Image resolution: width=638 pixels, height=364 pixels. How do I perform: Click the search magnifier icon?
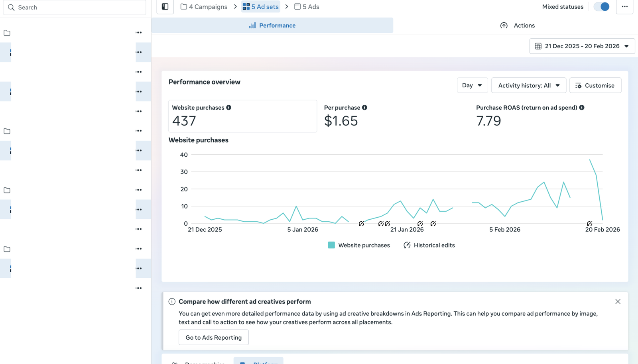11,8
